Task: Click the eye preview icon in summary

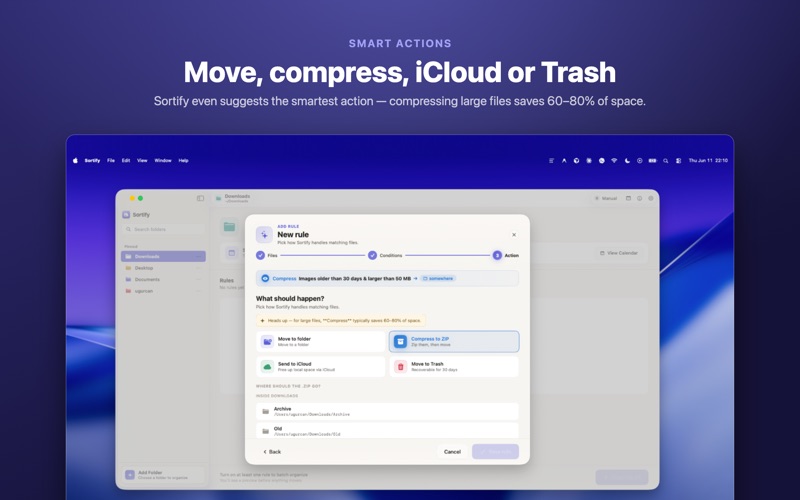Action: click(x=265, y=279)
